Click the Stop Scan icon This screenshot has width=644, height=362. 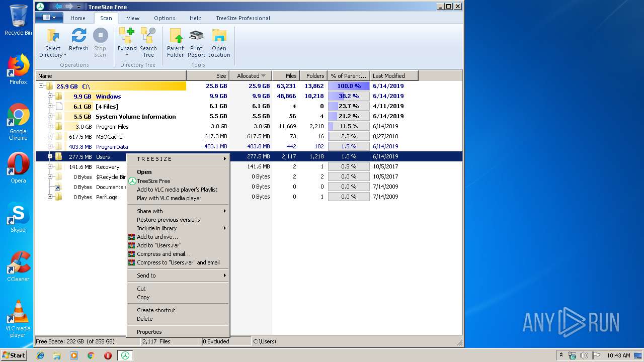pos(100,36)
